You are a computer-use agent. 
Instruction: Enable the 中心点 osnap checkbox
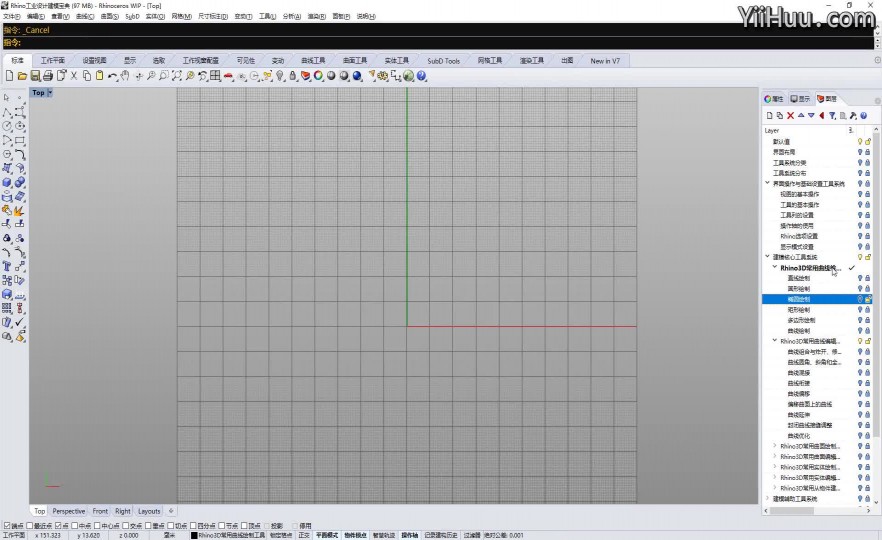click(x=97, y=526)
